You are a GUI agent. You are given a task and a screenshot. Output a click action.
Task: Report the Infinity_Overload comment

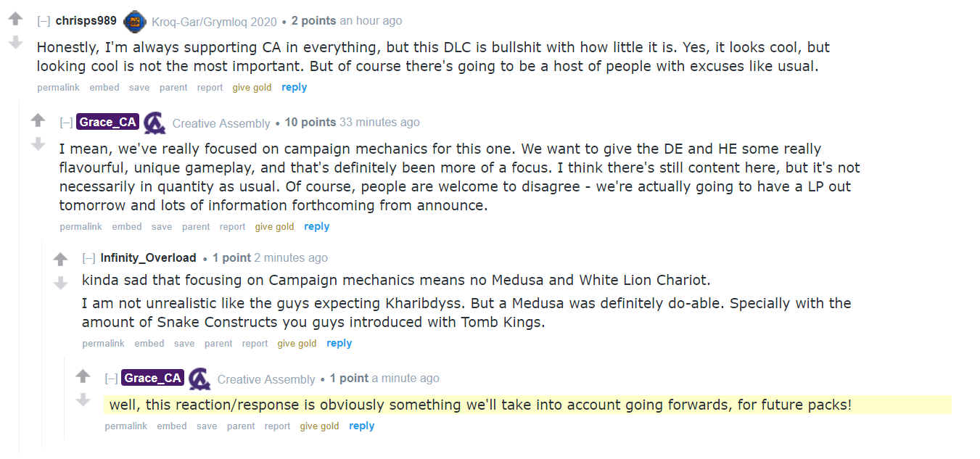pyautogui.click(x=255, y=344)
